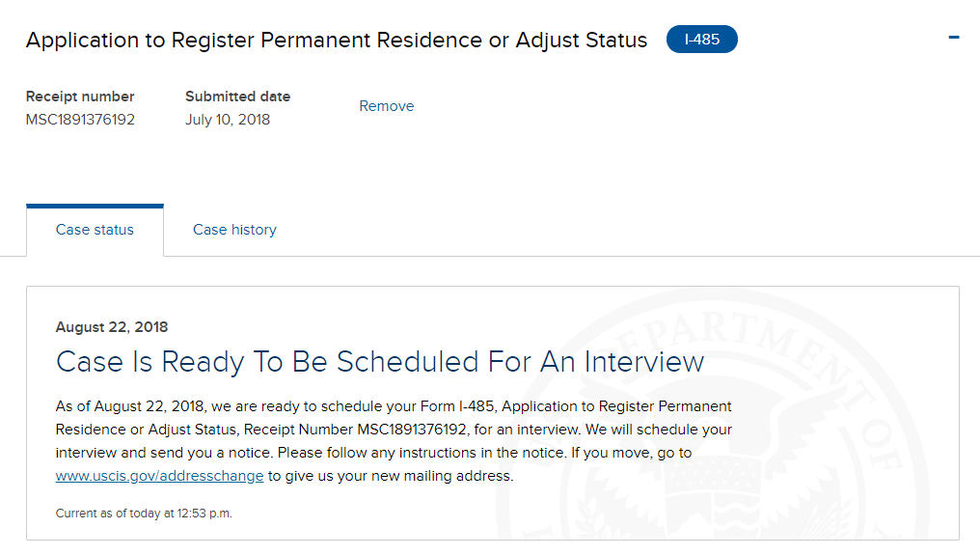The image size is (980, 556).
Task: Click the Receipt number label
Action: (80, 97)
